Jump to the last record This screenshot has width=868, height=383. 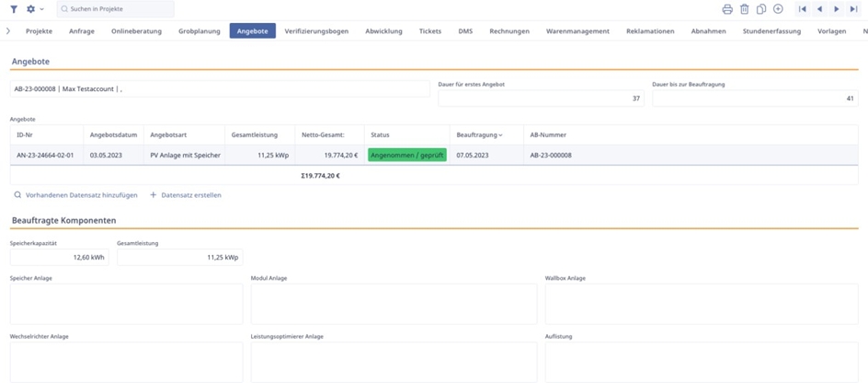(x=853, y=9)
